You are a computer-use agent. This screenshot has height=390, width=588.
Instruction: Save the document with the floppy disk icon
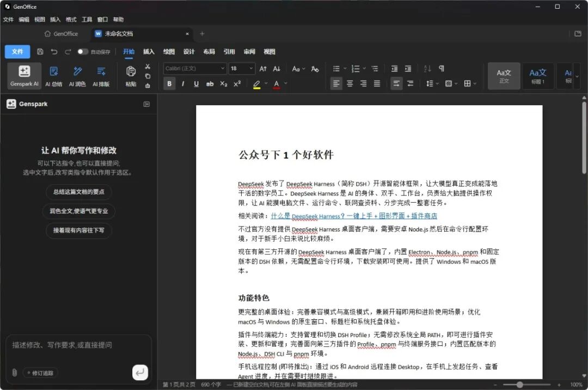click(x=40, y=52)
